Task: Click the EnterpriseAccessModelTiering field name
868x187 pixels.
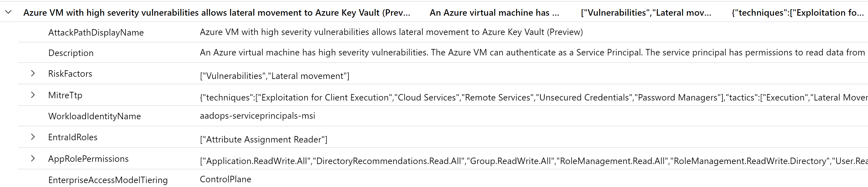Action: (x=108, y=180)
